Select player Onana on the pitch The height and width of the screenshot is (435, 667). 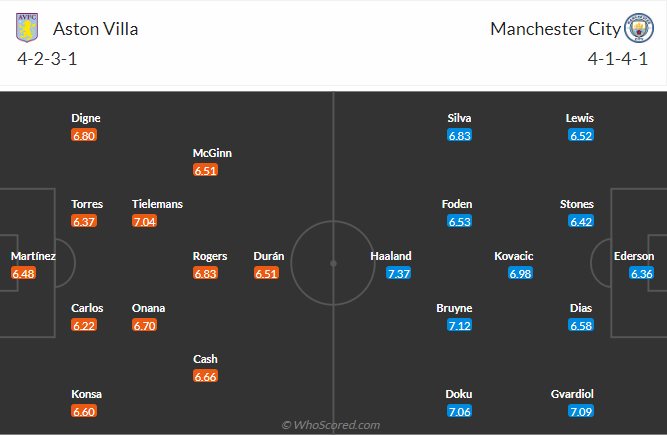tap(148, 308)
